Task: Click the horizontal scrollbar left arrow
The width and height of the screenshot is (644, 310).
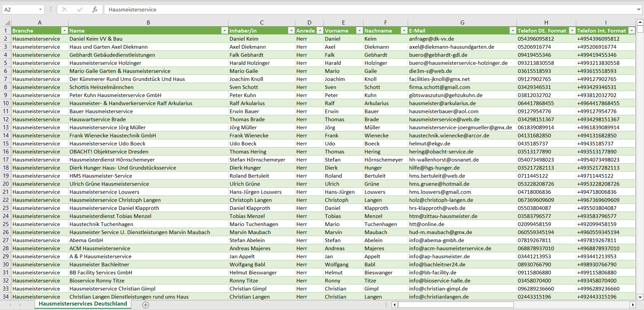Action: [394, 305]
